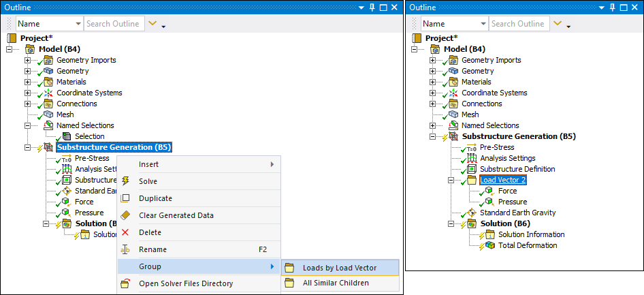Expand Materials node in left Outline

click(x=27, y=82)
